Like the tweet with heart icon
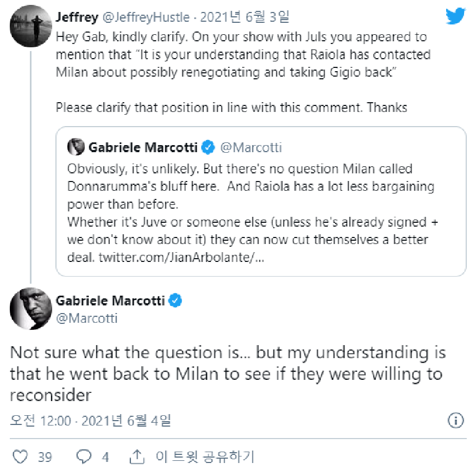This screenshot has height=469, width=476. [x=20, y=456]
